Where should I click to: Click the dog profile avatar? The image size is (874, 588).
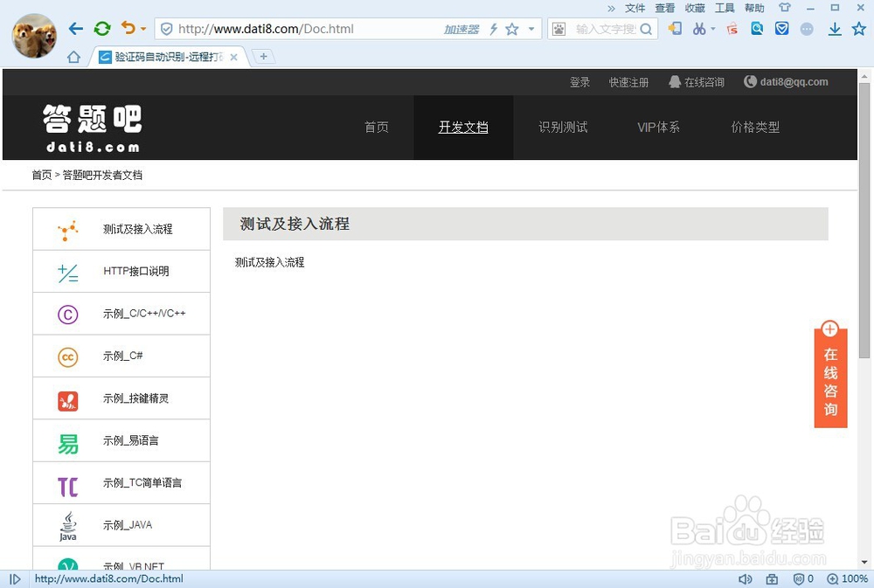pyautogui.click(x=35, y=36)
